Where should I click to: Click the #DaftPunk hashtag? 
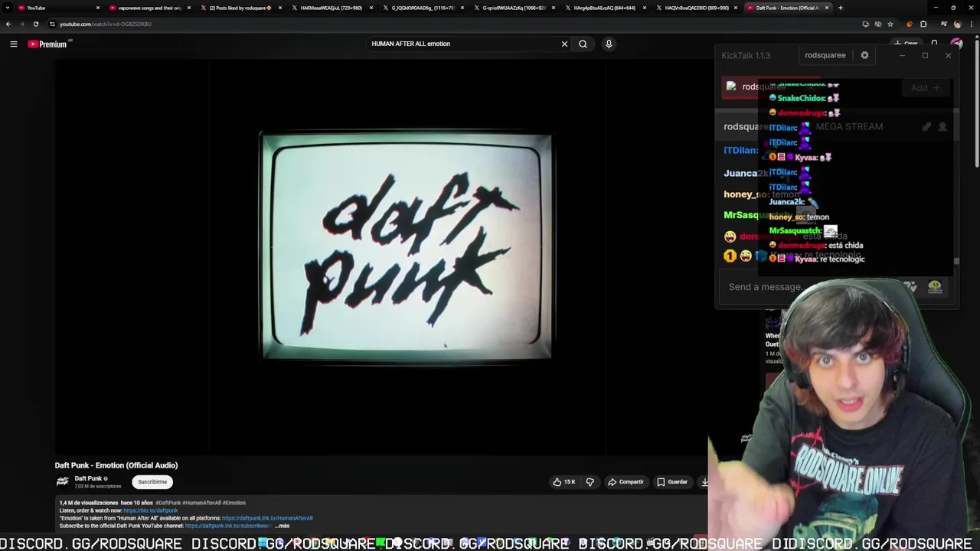pos(168,503)
